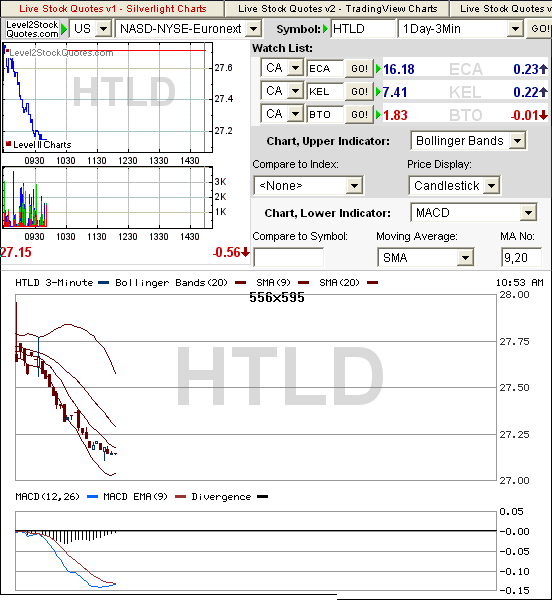Click the ECA watch list symbol field

325,68
